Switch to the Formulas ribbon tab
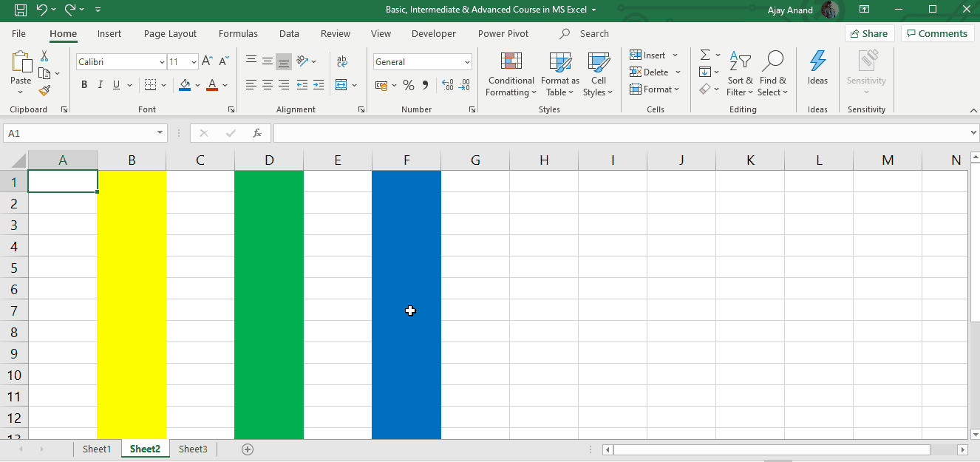Viewport: 980px width, 462px height. (237, 33)
